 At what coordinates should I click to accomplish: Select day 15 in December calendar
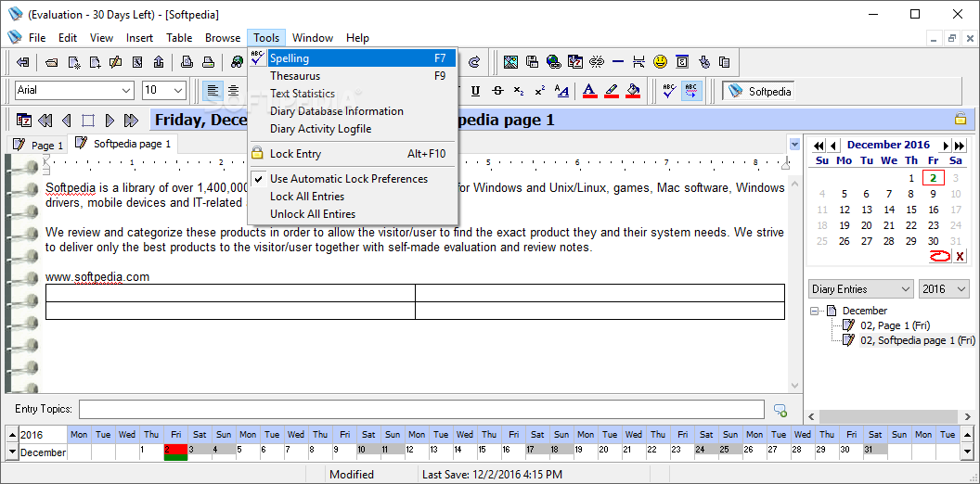[912, 210]
